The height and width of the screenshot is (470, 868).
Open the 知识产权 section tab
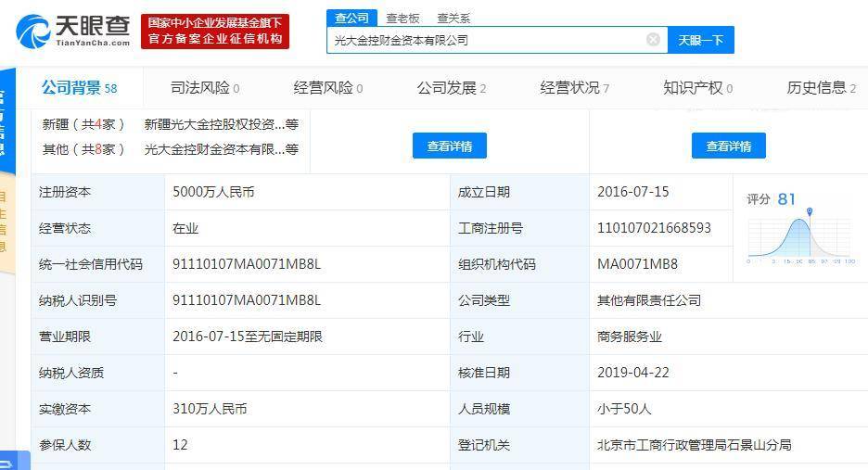698,87
